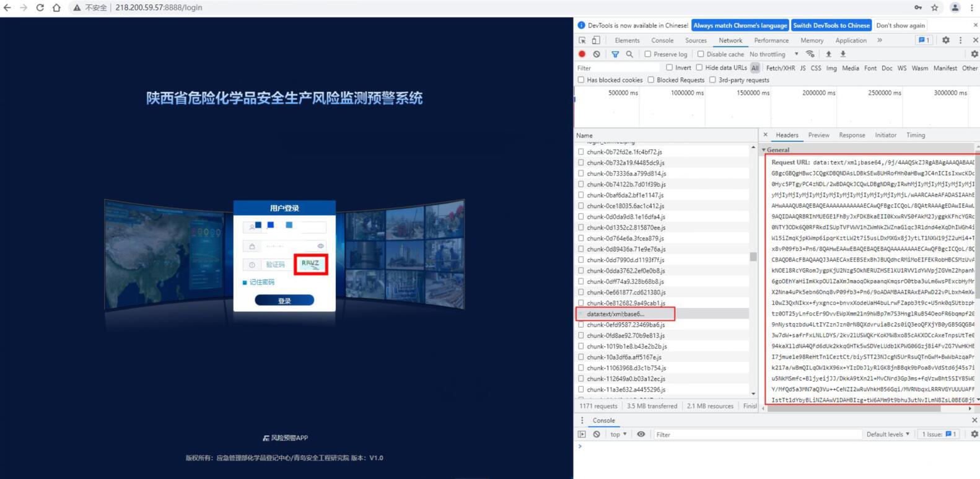Image resolution: width=980 pixels, height=479 pixels.
Task: Open network search magnifier
Action: [629, 55]
